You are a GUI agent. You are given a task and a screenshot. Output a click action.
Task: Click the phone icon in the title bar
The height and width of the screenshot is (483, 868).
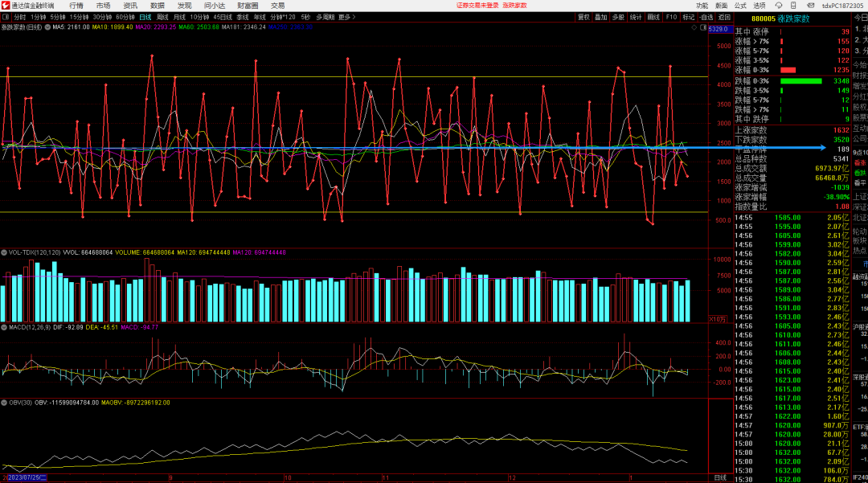[793, 6]
